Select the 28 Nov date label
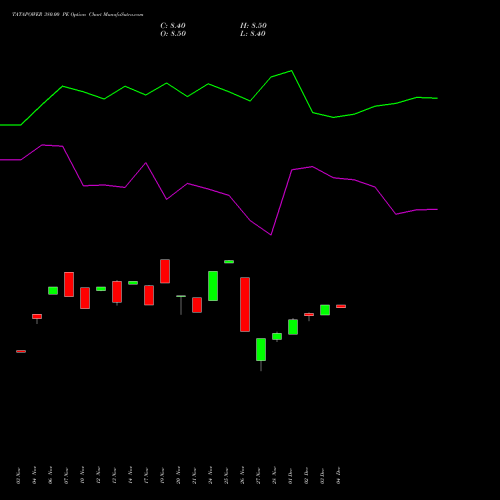The height and width of the screenshot is (500, 500). [274, 475]
